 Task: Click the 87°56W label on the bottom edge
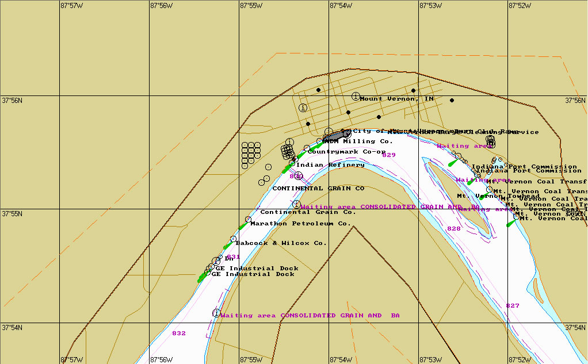tap(162, 360)
